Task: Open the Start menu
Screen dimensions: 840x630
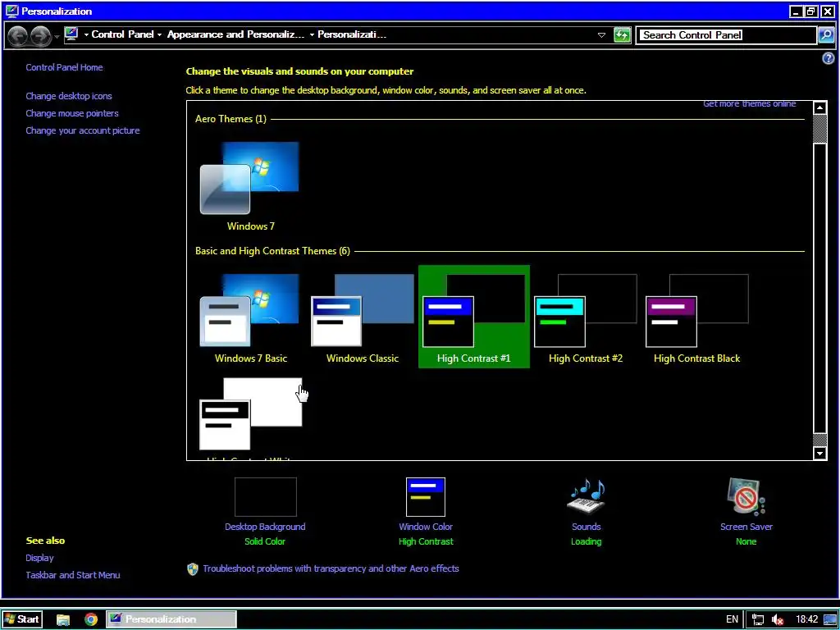Action: point(21,619)
